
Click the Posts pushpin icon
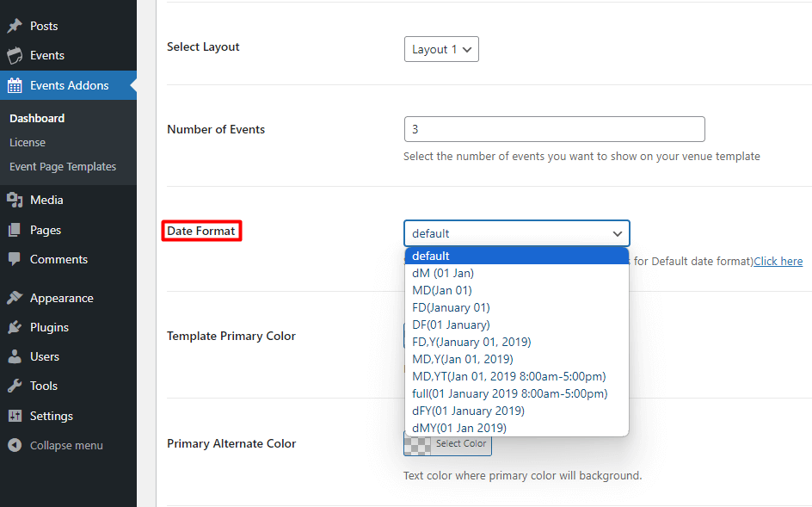(15, 26)
